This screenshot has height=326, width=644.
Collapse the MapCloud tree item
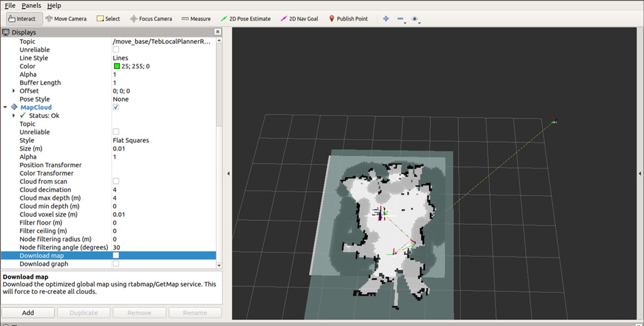tap(6, 107)
